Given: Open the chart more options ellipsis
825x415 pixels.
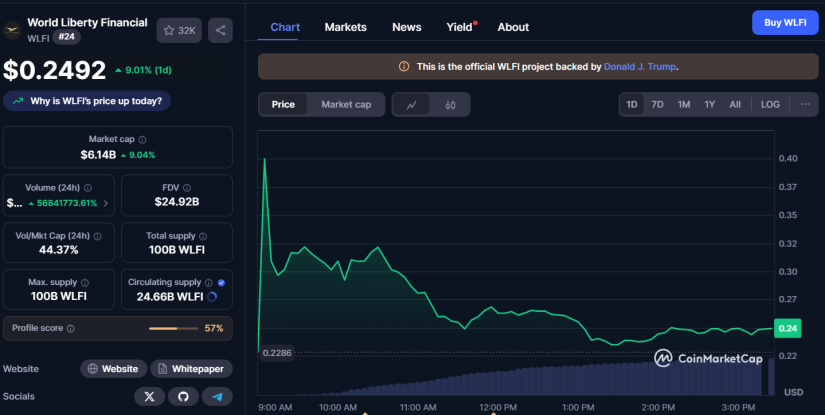Looking at the screenshot, I should coord(805,104).
